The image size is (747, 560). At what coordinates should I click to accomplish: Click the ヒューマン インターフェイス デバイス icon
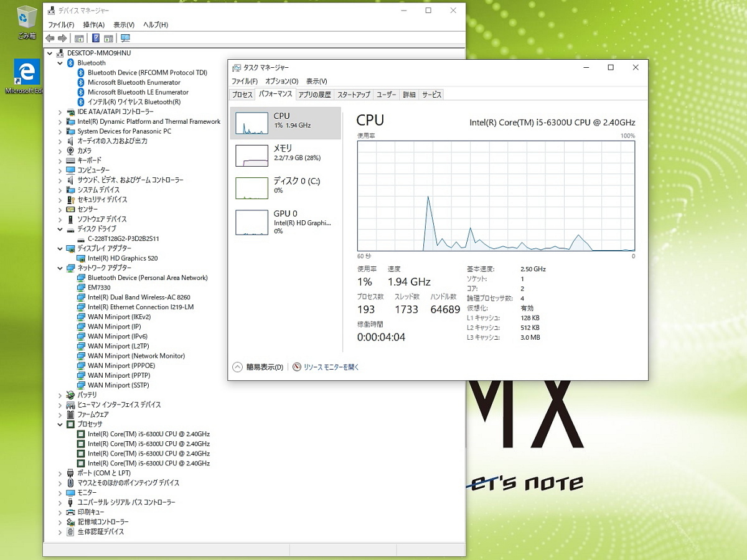tap(70, 404)
